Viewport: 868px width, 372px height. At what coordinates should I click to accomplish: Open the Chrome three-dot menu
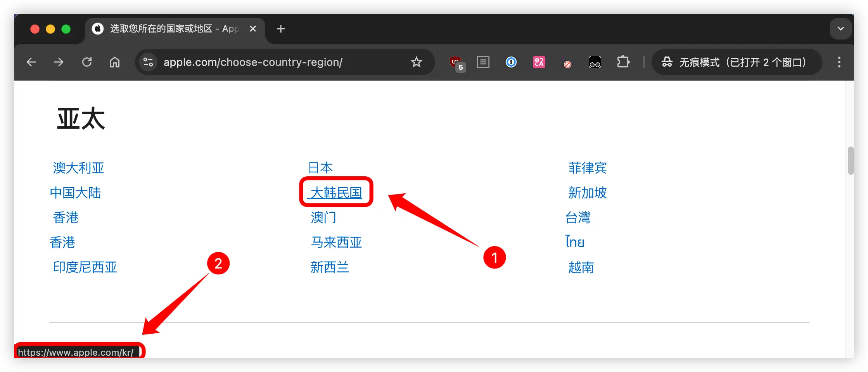[x=839, y=62]
